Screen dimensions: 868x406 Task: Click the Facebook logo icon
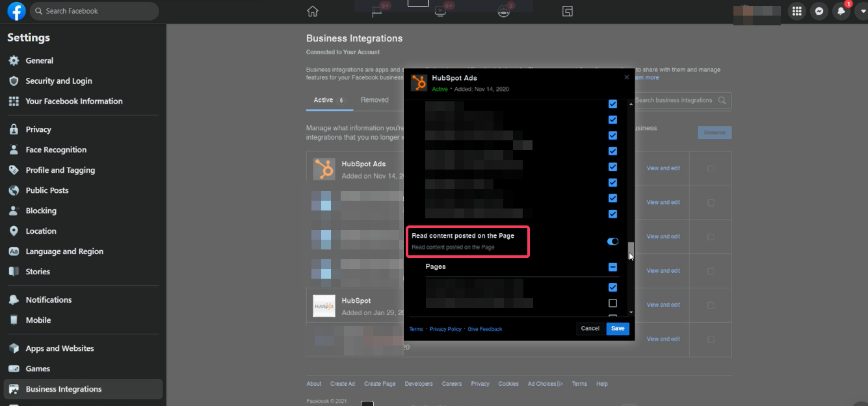pos(16,11)
